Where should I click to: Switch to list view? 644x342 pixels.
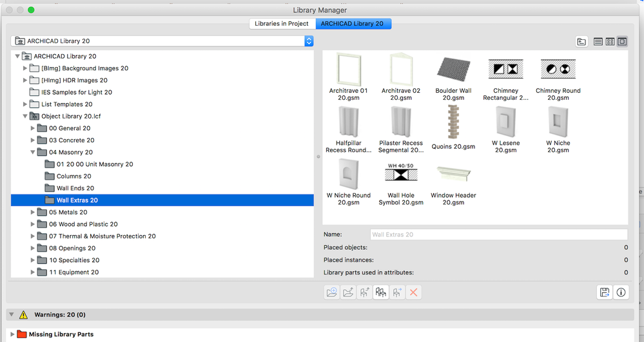(598, 41)
